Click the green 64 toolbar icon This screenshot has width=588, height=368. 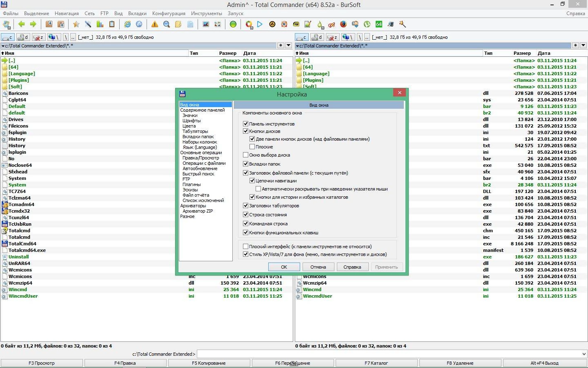(379, 24)
